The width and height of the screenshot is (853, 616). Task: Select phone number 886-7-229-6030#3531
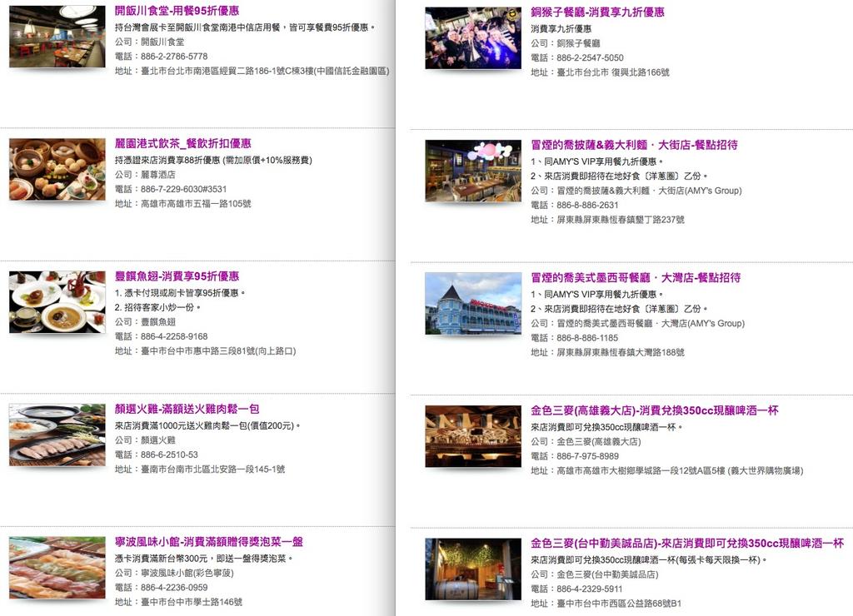tap(183, 189)
